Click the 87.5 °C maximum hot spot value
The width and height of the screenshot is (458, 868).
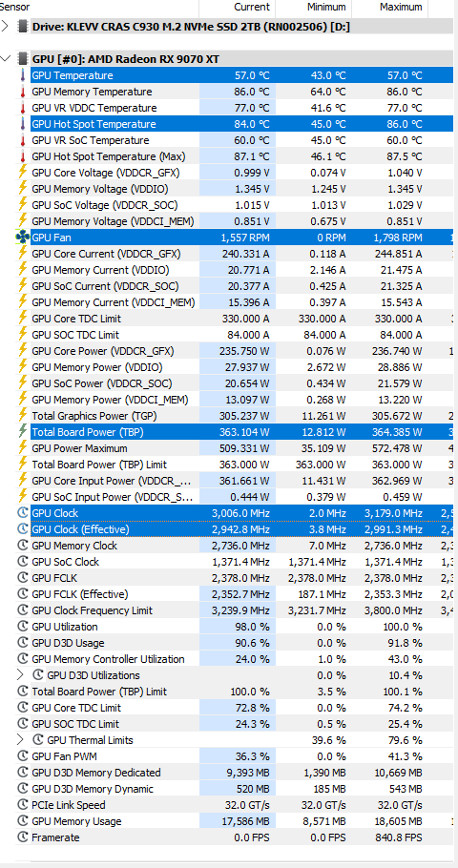tap(404, 156)
